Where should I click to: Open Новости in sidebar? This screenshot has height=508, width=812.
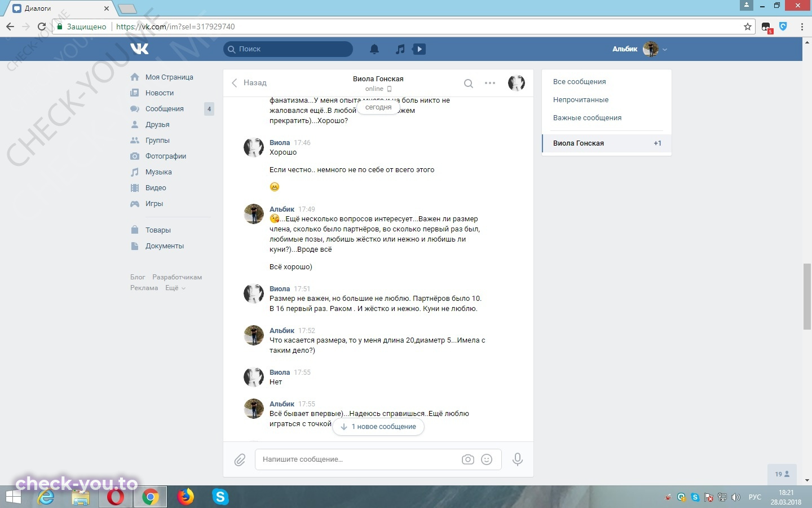coord(160,93)
